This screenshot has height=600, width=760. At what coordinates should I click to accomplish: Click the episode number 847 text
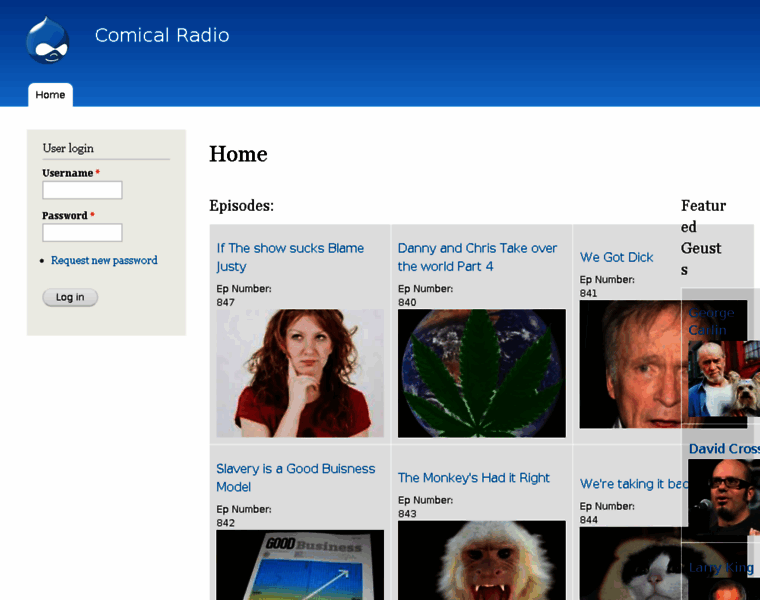click(225, 302)
